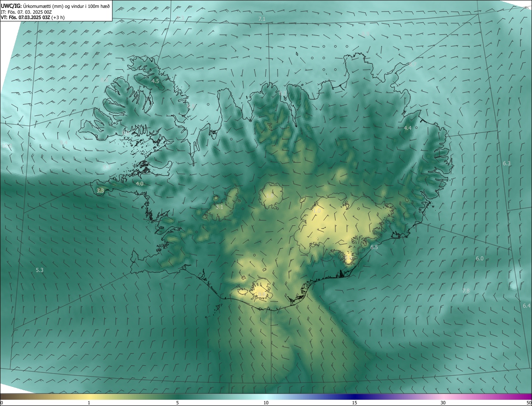The image size is (532, 406).
Task: Click the 'VT: Fös. 07.03.2025 03Z (+3 h)' line
Action: pyautogui.click(x=32, y=17)
